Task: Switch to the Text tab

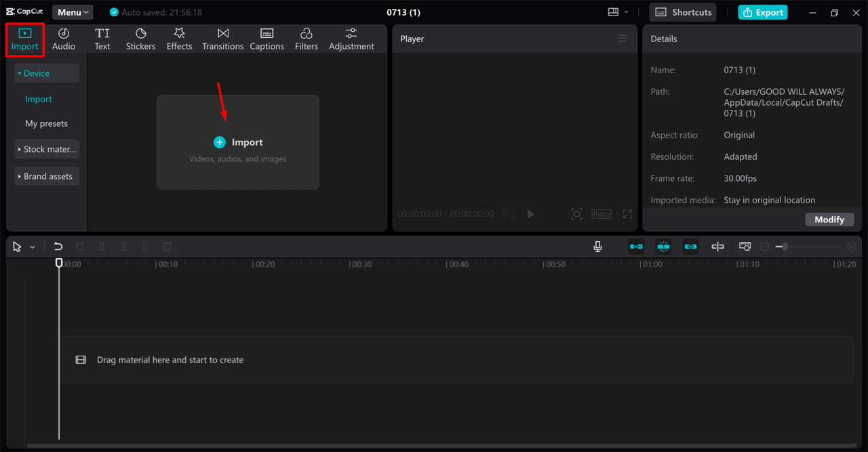Action: click(102, 39)
